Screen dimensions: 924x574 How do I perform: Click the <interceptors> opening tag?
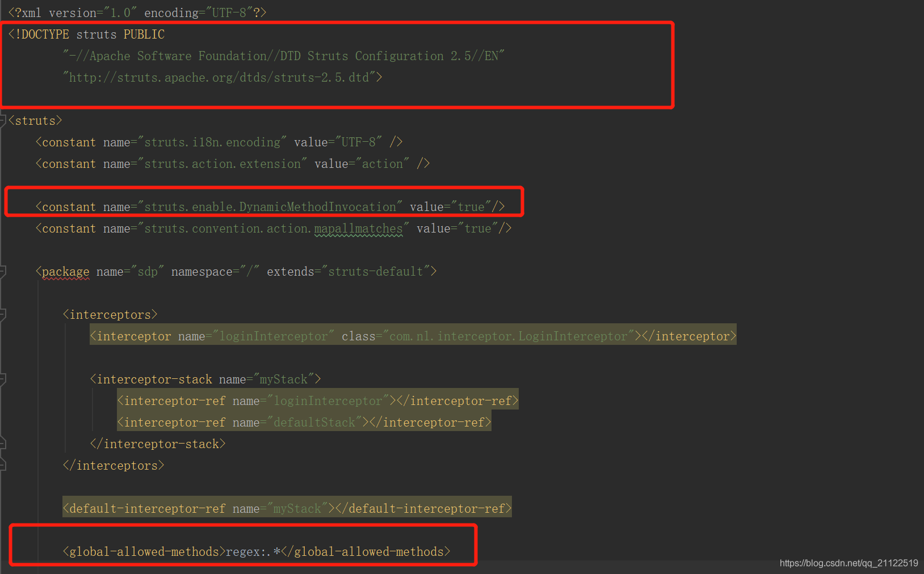coord(110,314)
